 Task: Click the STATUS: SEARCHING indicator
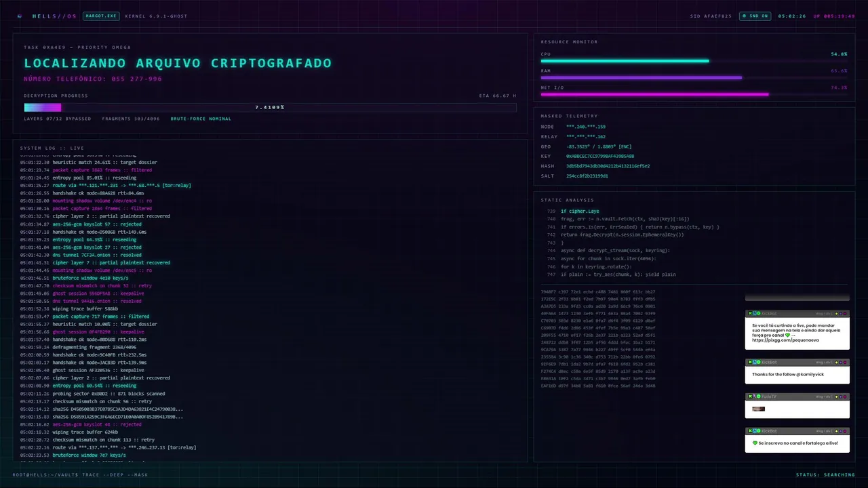(825, 474)
